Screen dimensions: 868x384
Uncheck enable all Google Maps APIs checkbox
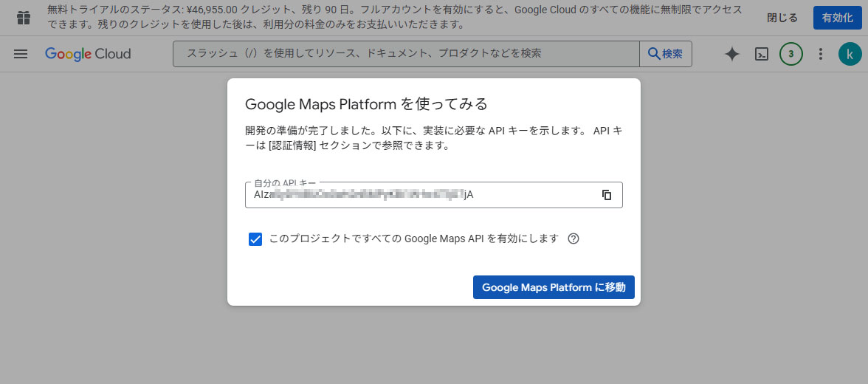coord(255,239)
